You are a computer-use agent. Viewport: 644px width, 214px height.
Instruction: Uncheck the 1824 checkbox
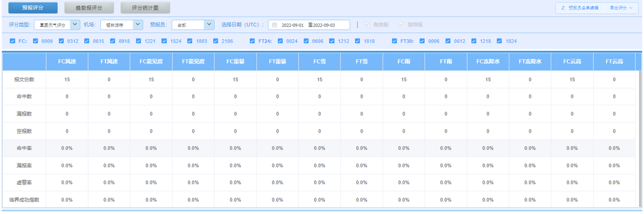point(499,41)
